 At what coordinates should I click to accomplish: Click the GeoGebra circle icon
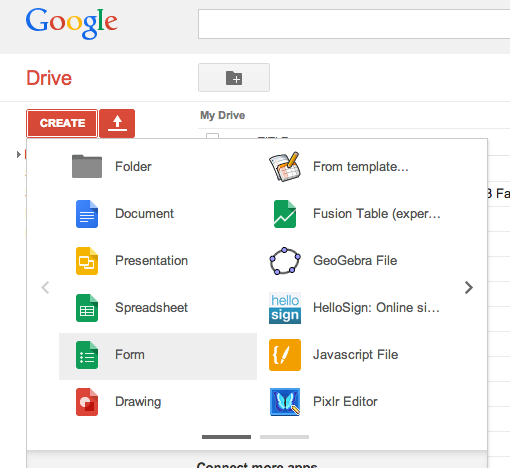pyautogui.click(x=285, y=261)
